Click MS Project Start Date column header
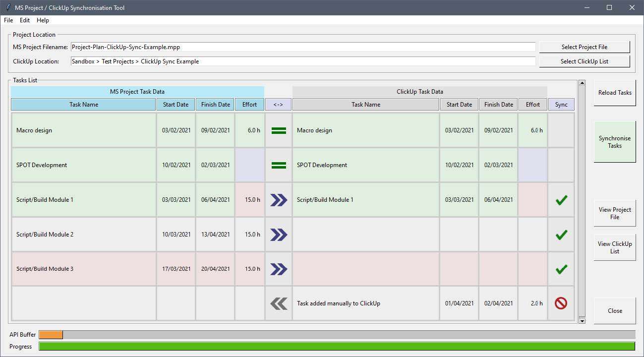 click(x=176, y=105)
